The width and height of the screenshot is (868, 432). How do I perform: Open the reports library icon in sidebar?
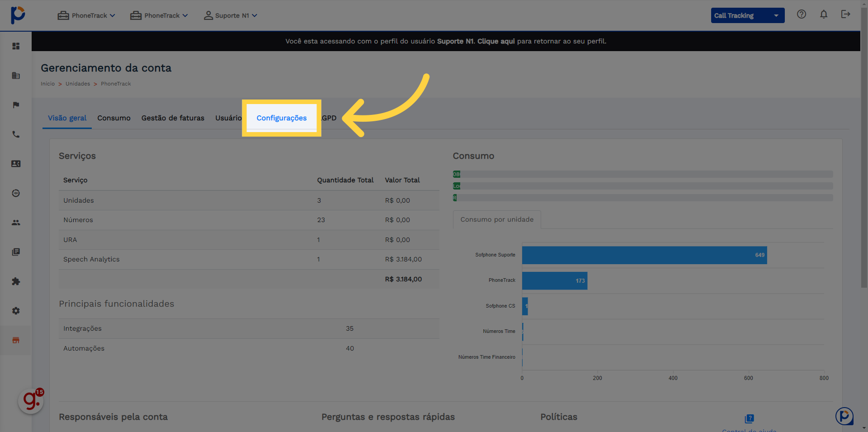16,252
